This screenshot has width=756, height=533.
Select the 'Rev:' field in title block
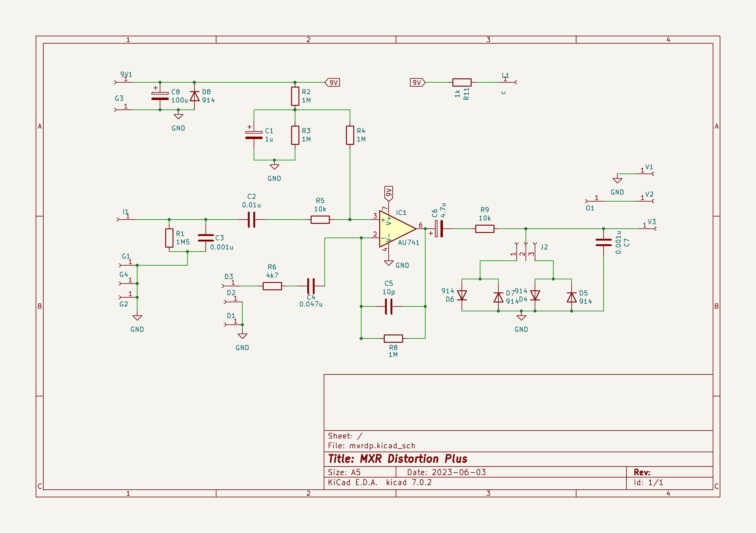click(642, 472)
